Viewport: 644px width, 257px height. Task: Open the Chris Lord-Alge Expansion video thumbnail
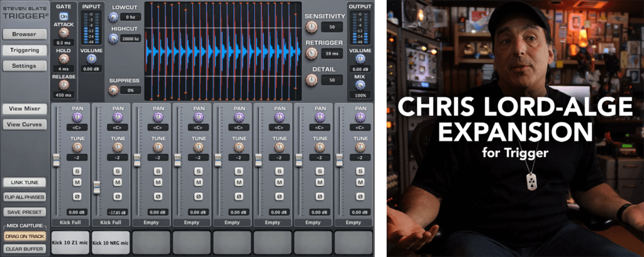pyautogui.click(x=516, y=128)
